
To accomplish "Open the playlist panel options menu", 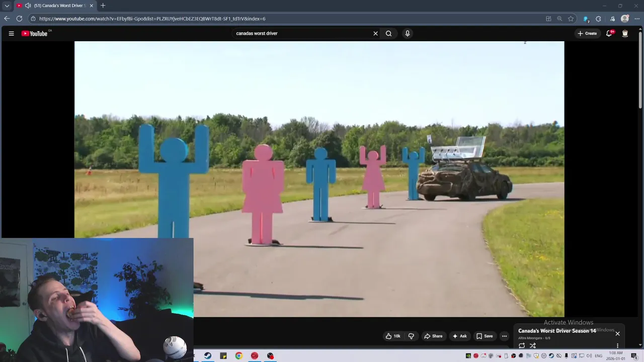I will point(617,345).
